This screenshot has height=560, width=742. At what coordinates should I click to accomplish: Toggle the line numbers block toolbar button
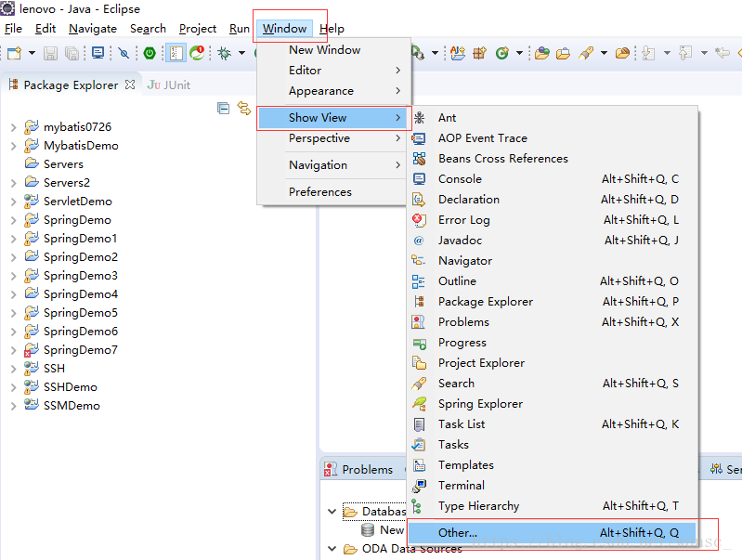tap(176, 53)
